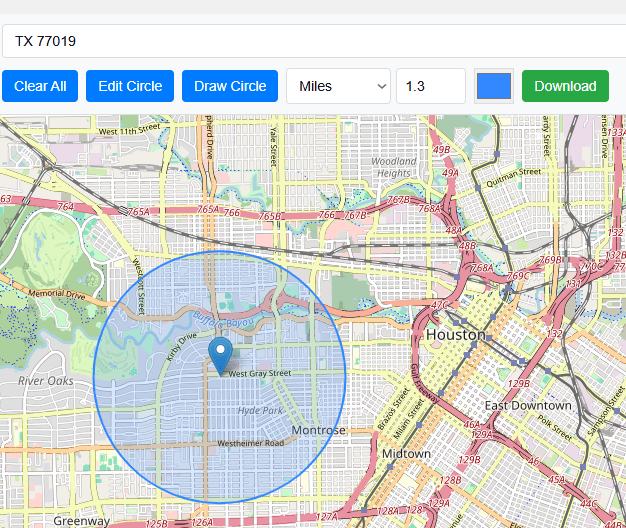
Task: Click the West Gray Street label
Action: [260, 373]
